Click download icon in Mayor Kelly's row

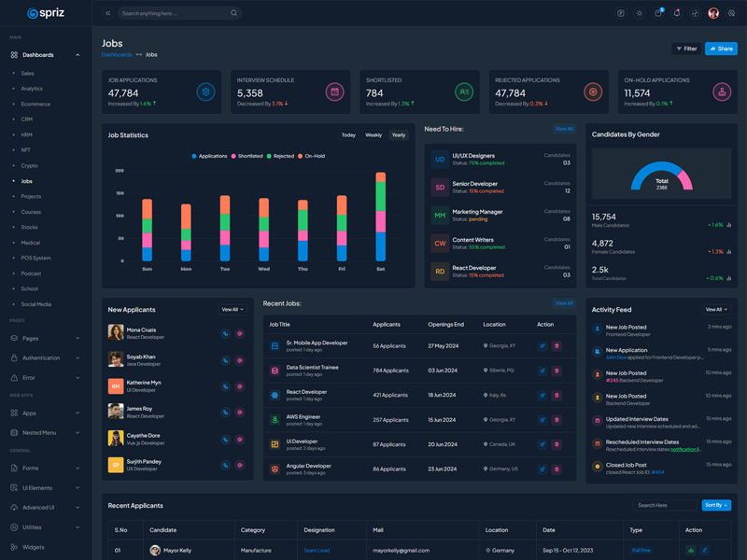click(x=691, y=551)
